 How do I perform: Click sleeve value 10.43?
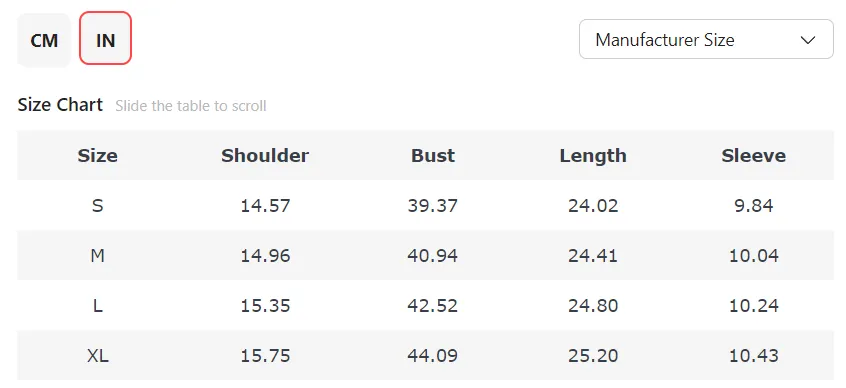(x=754, y=356)
